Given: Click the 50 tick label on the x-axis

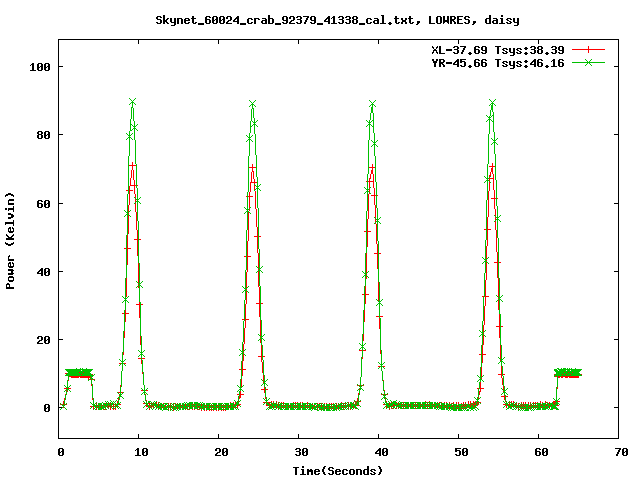Looking at the screenshot, I should pos(458,453).
